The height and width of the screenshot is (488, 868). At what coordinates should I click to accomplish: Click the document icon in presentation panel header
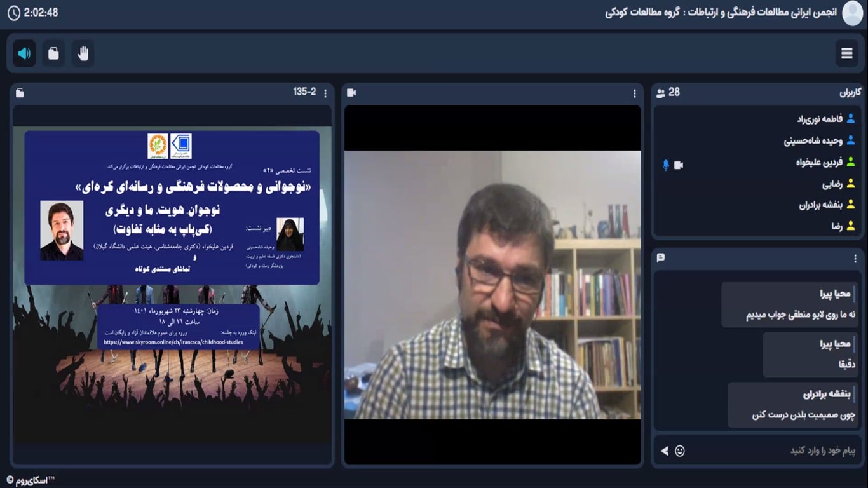point(20,93)
